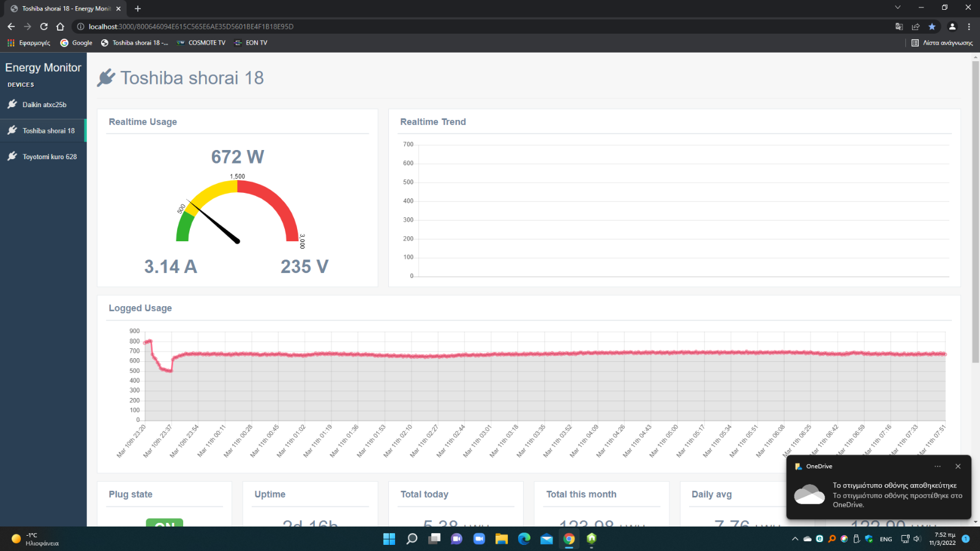The width and height of the screenshot is (980, 551).
Task: Show hidden system tray icons
Action: coord(795,539)
